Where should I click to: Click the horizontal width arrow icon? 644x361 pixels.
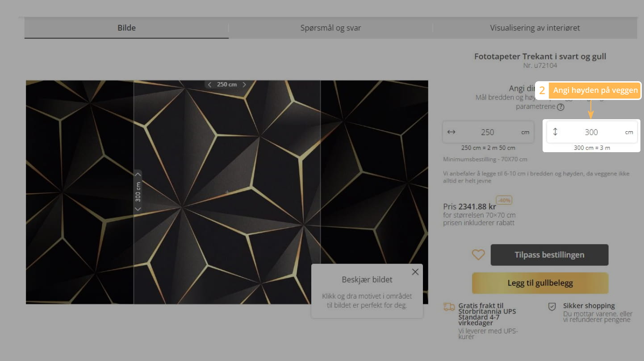pos(451,132)
